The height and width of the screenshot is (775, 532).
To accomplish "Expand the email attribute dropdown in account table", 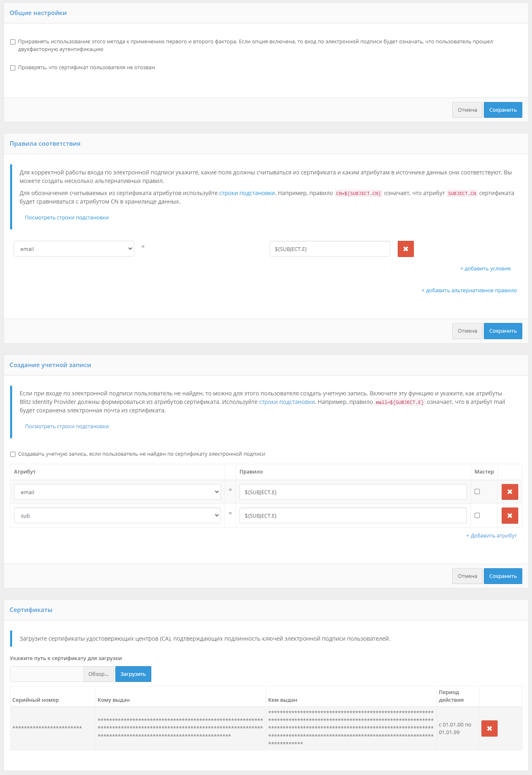I will (117, 492).
